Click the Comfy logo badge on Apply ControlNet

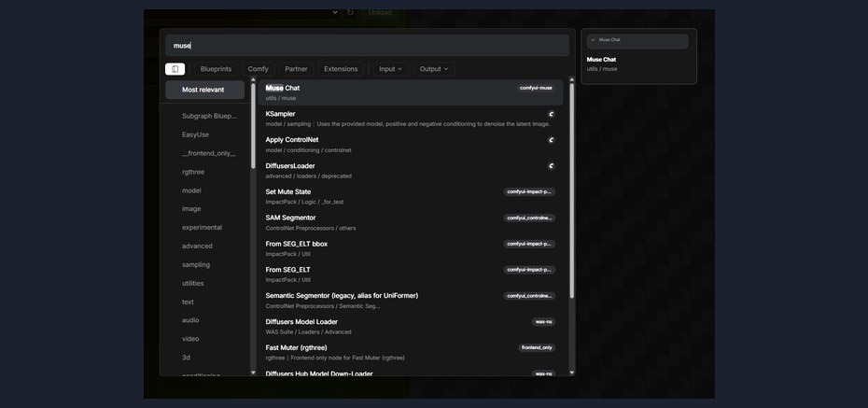click(551, 140)
